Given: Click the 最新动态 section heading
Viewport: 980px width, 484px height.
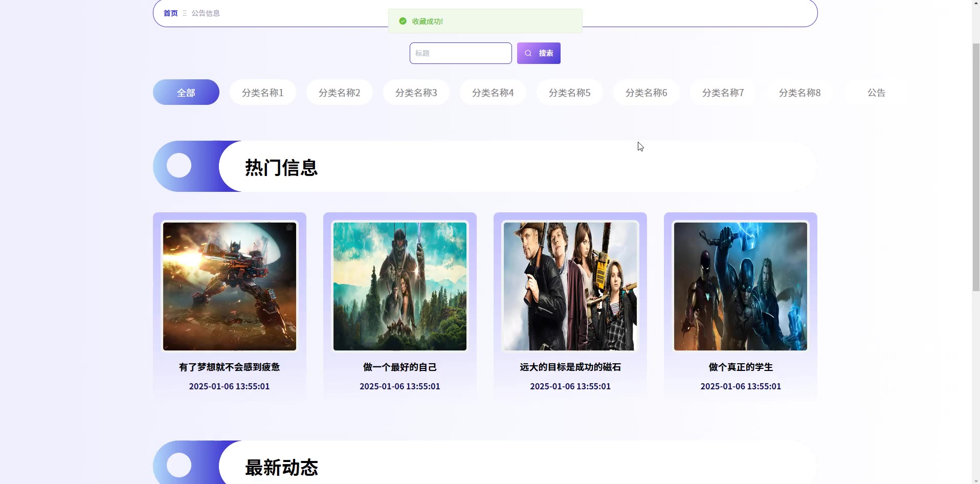Looking at the screenshot, I should 281,467.
